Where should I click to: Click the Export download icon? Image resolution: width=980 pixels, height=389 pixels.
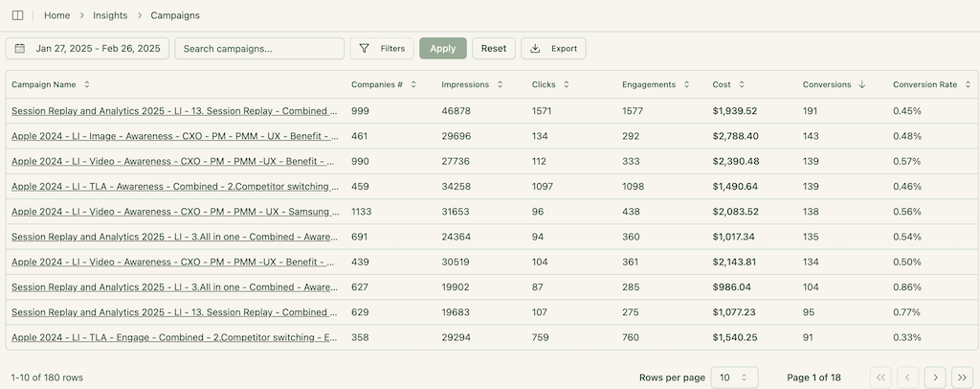click(535, 49)
